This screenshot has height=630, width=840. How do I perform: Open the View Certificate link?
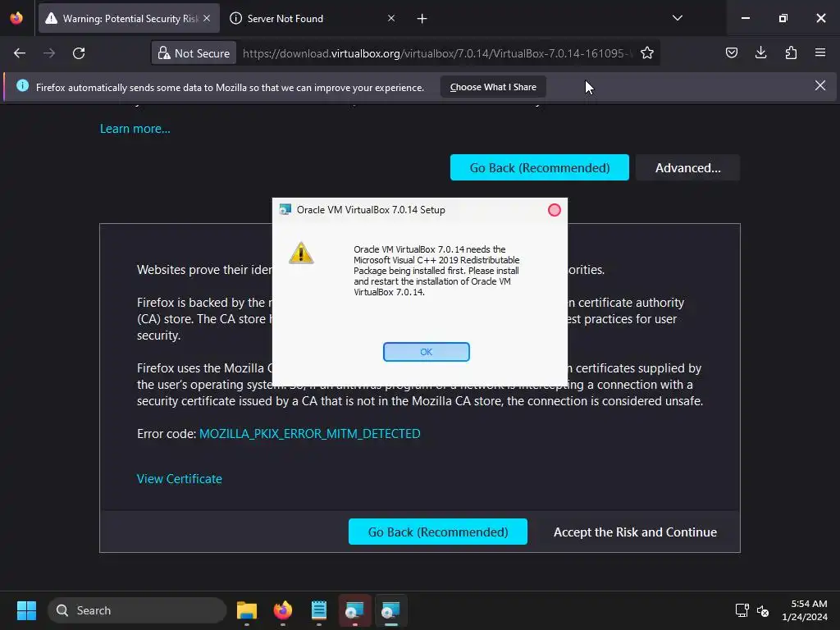180,479
